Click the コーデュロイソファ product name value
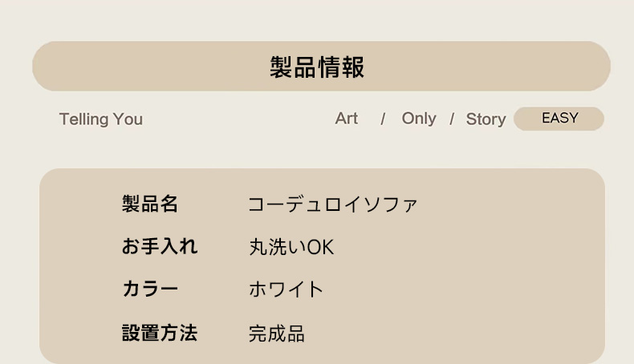Image resolution: width=634 pixels, height=364 pixels. (332, 204)
